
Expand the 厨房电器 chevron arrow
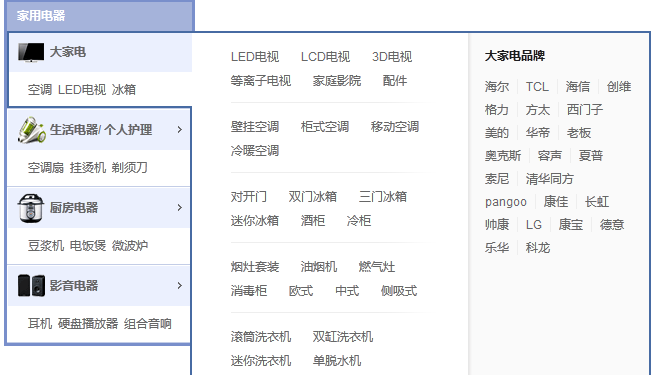click(x=180, y=208)
